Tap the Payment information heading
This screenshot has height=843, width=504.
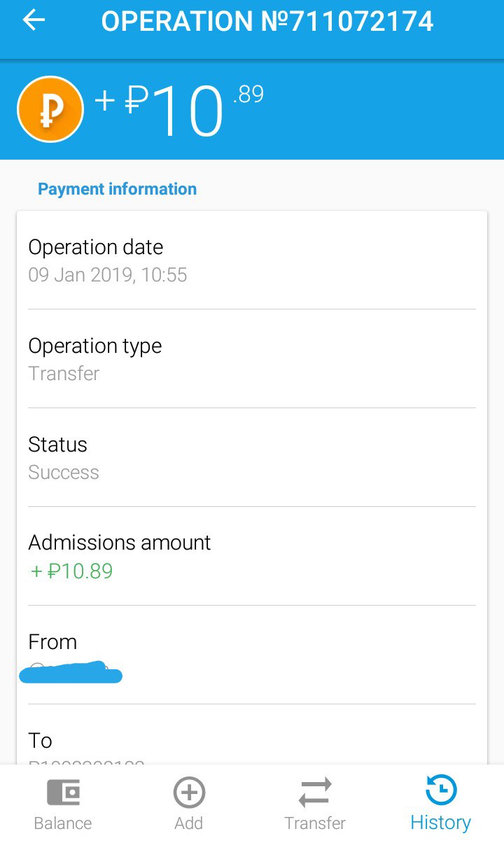point(117,189)
